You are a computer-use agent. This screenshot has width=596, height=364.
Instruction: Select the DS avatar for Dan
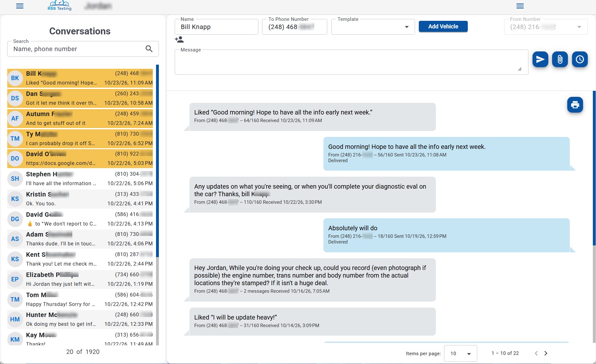click(x=15, y=98)
